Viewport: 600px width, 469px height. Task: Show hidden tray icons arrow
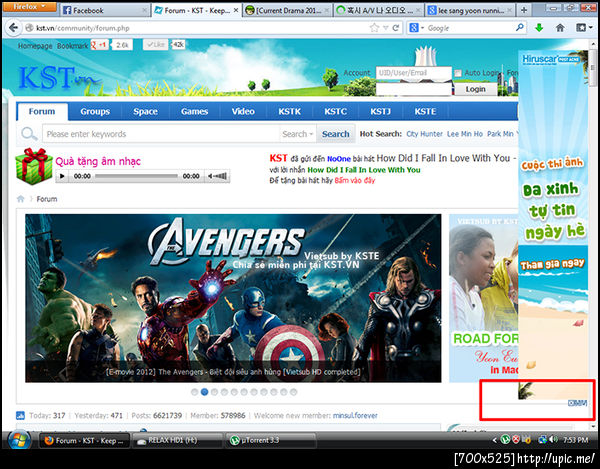click(x=495, y=440)
